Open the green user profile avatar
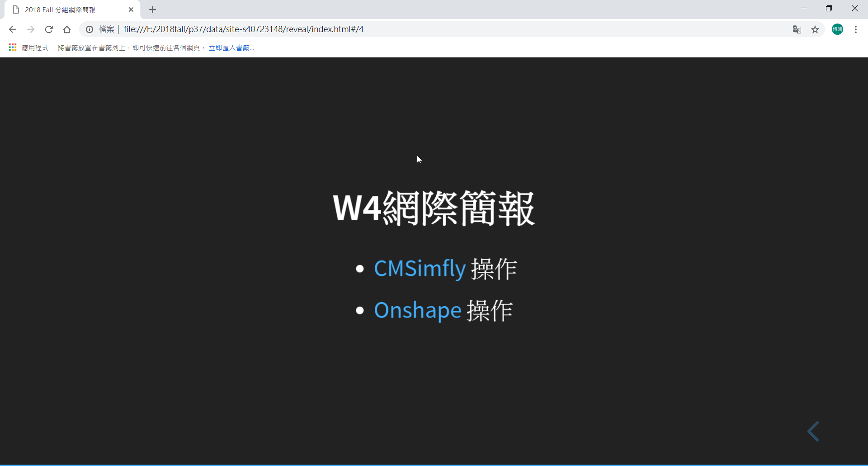The width and height of the screenshot is (868, 466). click(x=837, y=29)
